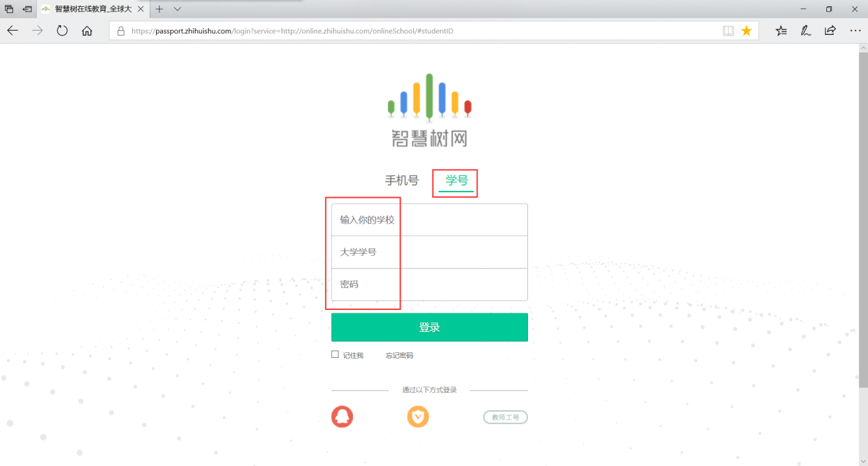Click scrollbar down arrow
Screen dimensions: 868x466
(x=863, y=461)
